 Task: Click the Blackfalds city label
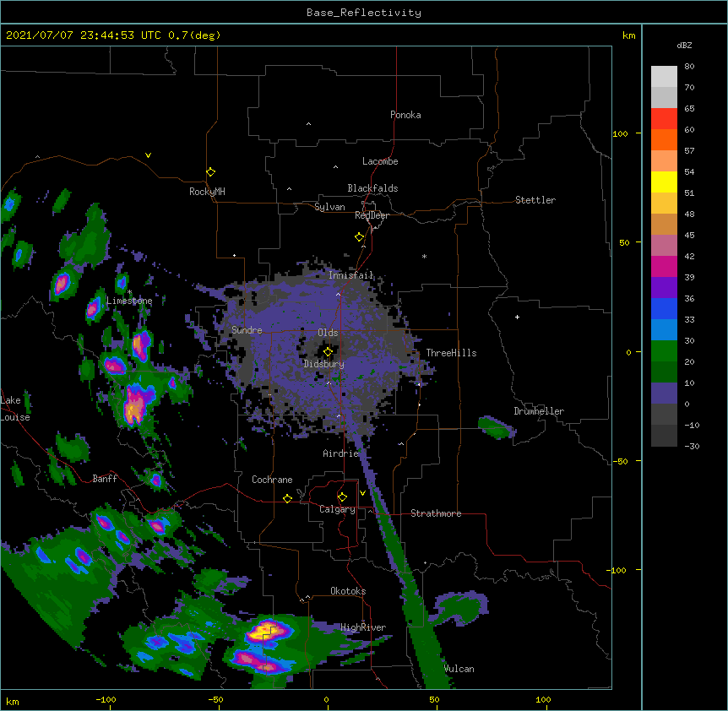point(372,188)
